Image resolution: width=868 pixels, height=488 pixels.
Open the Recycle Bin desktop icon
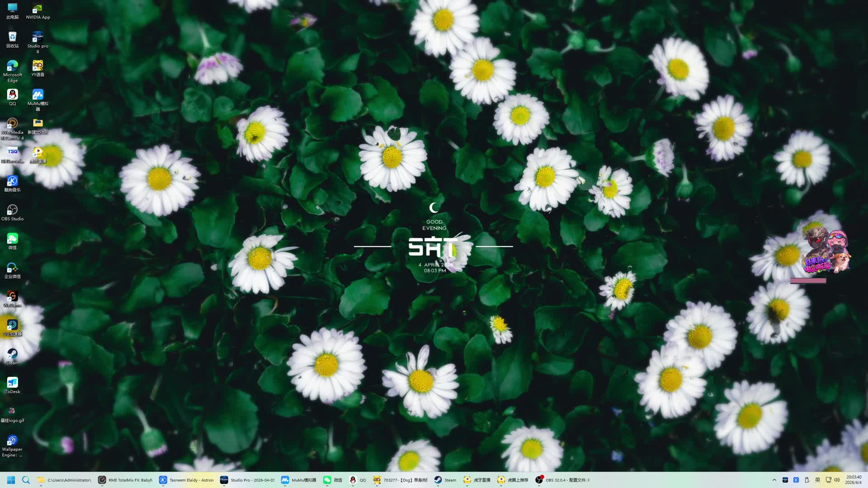[12, 38]
